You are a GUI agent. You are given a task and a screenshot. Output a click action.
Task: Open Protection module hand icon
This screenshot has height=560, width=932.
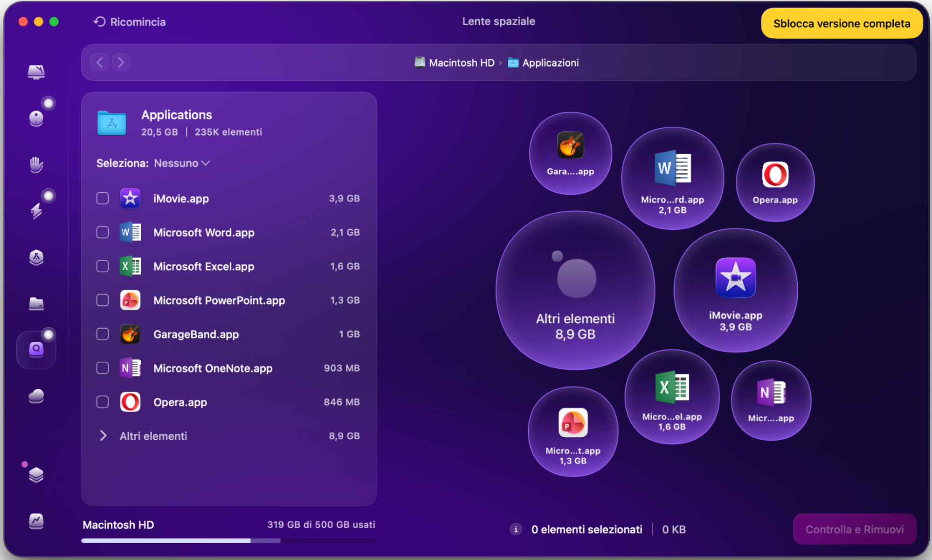pyautogui.click(x=36, y=165)
